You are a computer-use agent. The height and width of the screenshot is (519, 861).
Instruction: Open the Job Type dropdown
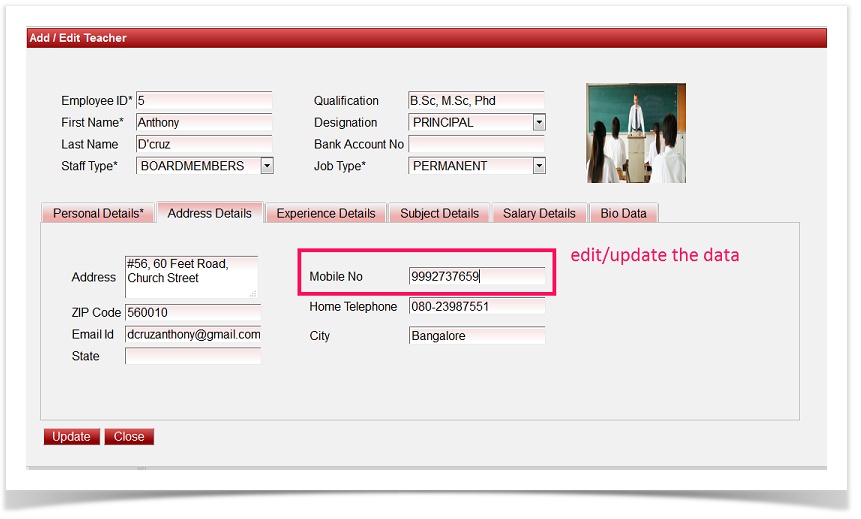pos(539,166)
